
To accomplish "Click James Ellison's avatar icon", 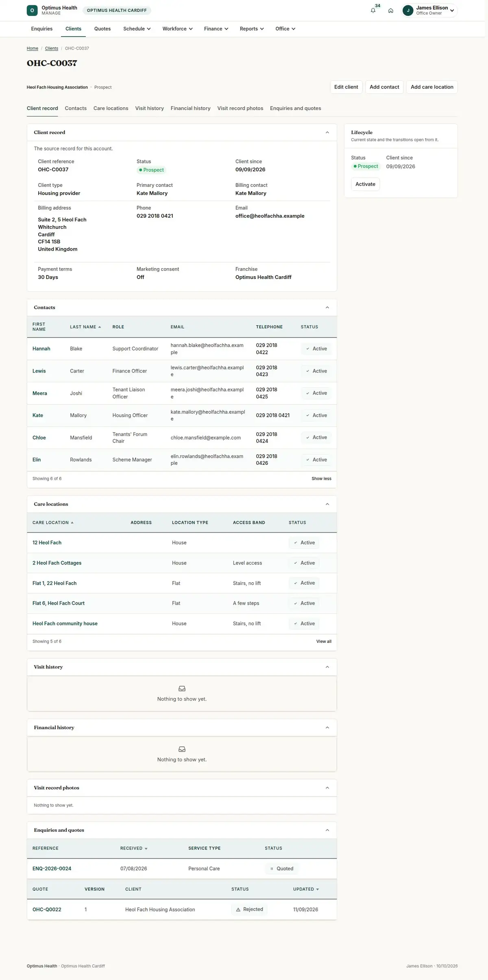I will tap(408, 11).
